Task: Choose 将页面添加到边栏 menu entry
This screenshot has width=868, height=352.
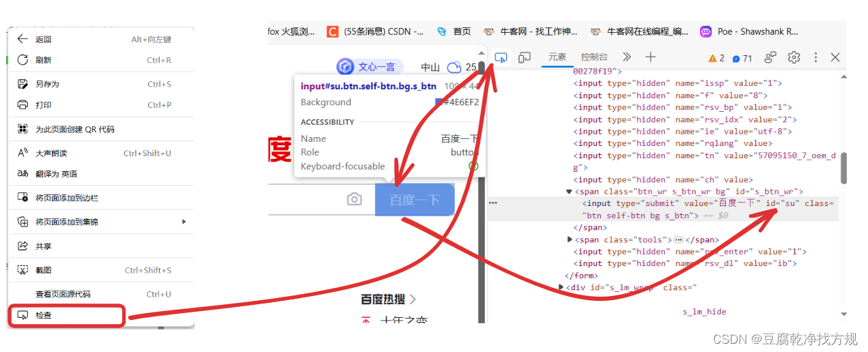Action: (101, 198)
